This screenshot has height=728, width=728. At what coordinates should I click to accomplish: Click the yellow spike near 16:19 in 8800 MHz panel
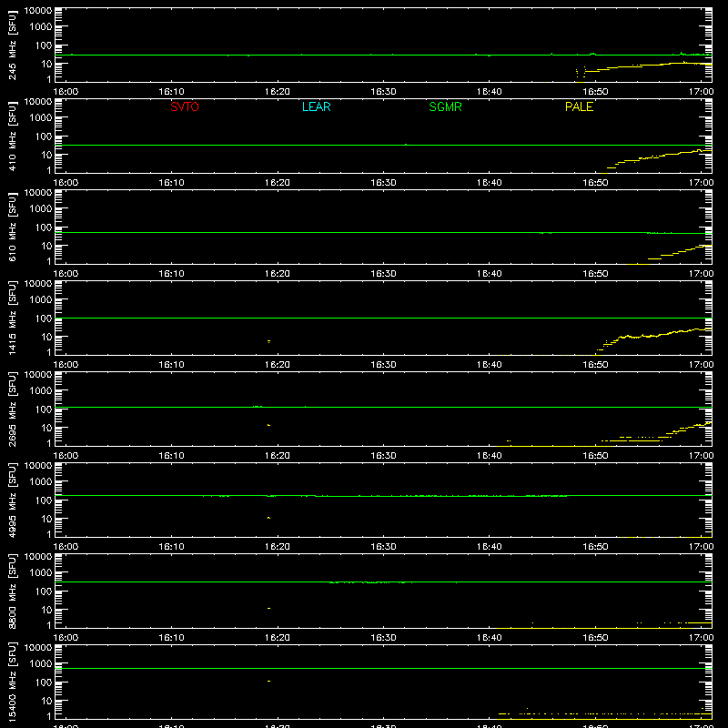tap(268, 608)
